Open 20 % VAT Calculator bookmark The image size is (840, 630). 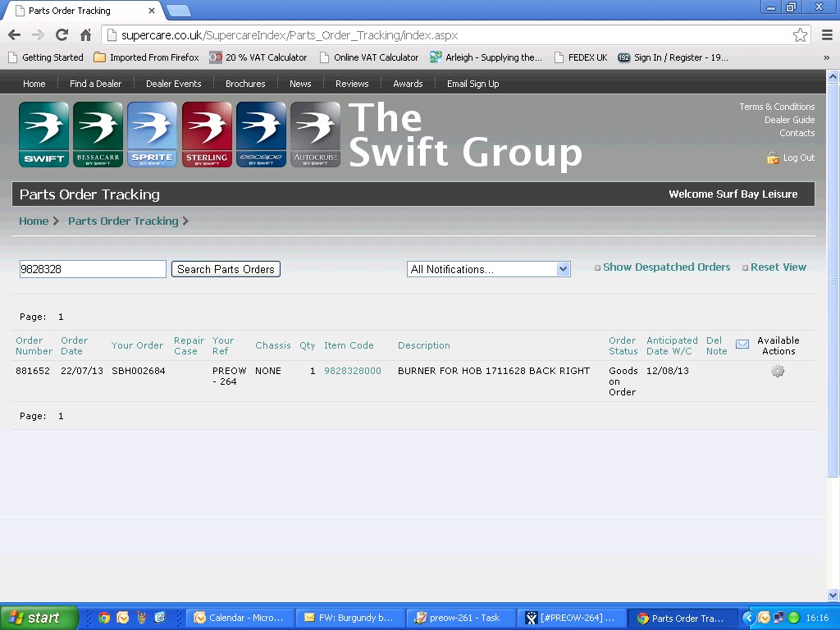[x=258, y=58]
